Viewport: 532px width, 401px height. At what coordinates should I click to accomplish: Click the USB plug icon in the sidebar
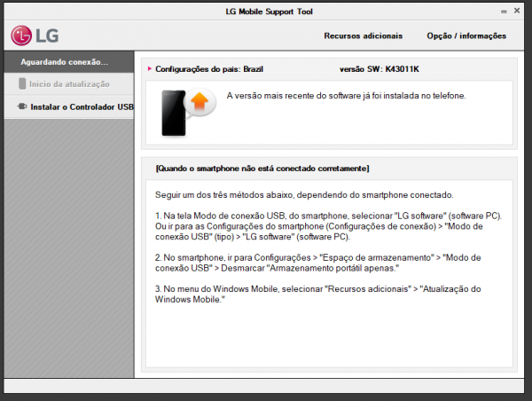tap(22, 106)
